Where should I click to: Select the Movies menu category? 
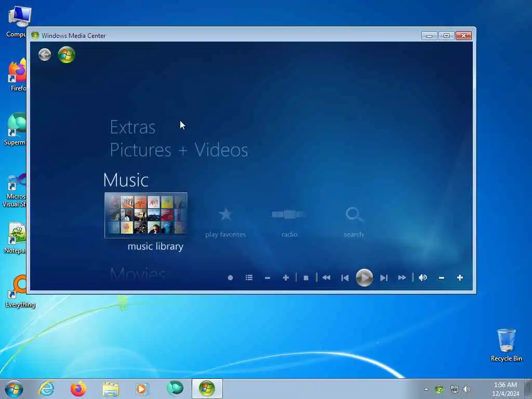tap(138, 273)
